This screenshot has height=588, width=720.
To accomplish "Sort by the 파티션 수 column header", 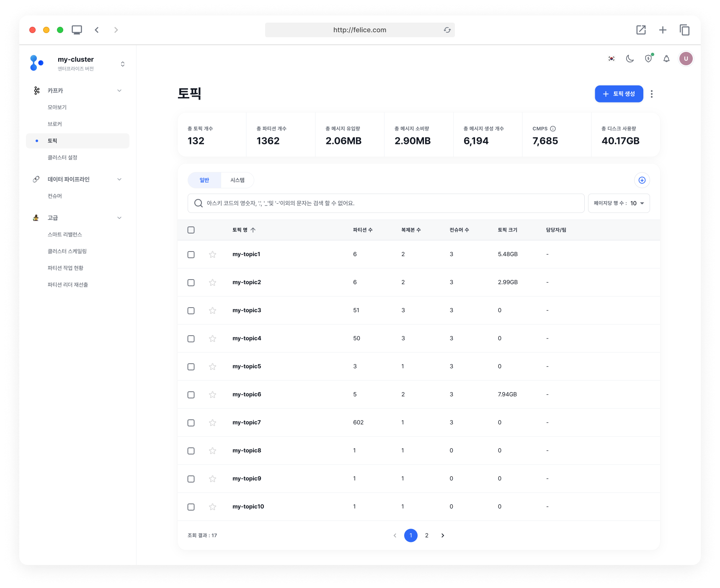I will 363,230.
